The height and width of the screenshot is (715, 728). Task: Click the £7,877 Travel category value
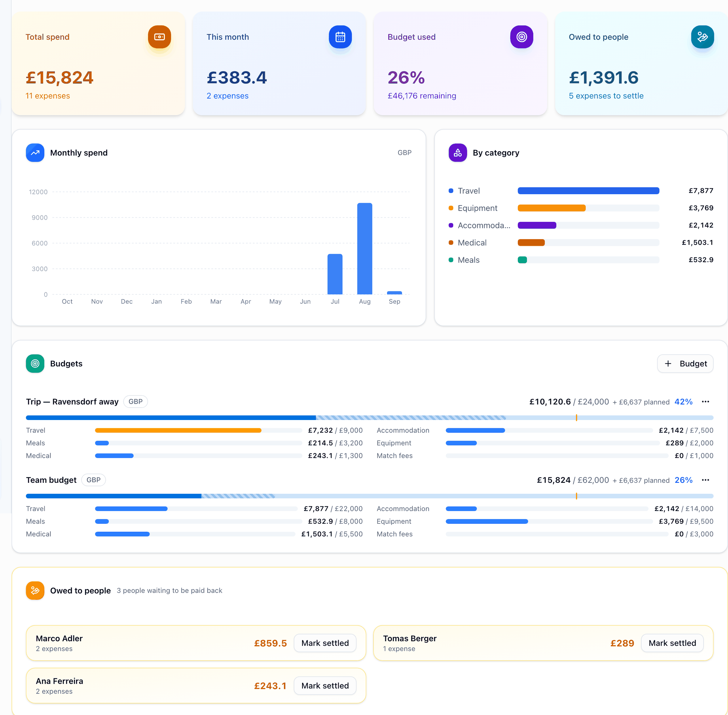pos(701,191)
